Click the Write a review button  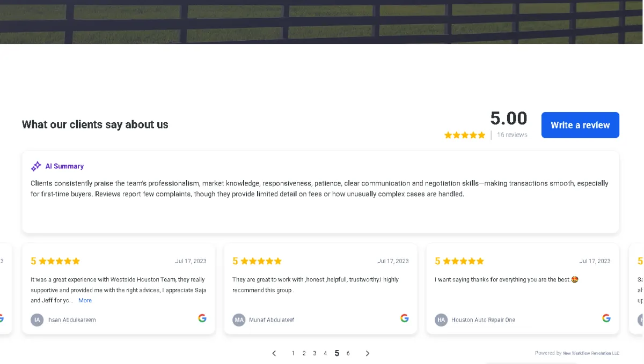click(580, 125)
